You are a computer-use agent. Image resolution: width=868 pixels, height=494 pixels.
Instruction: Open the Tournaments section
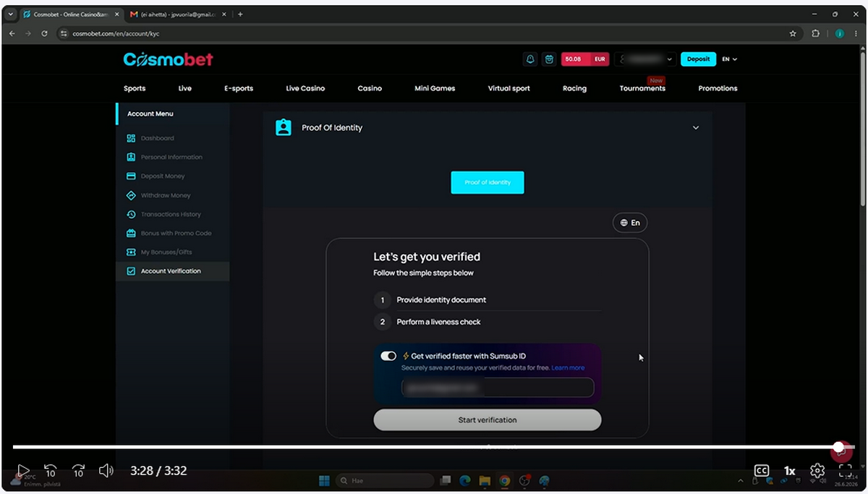click(x=642, y=88)
